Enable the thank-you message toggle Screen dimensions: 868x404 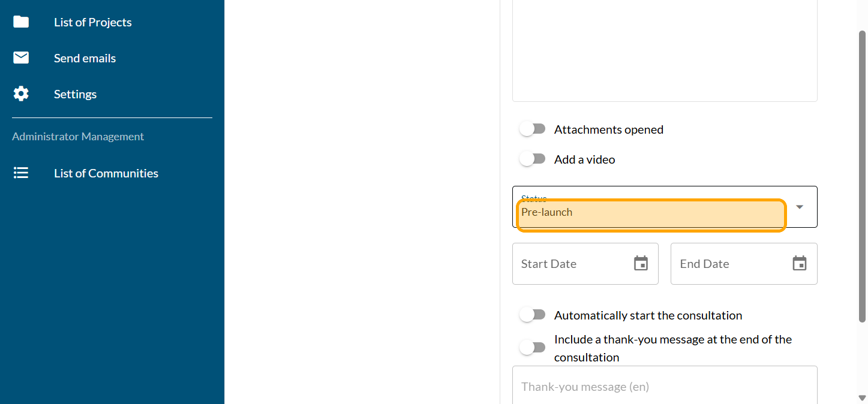(x=532, y=348)
